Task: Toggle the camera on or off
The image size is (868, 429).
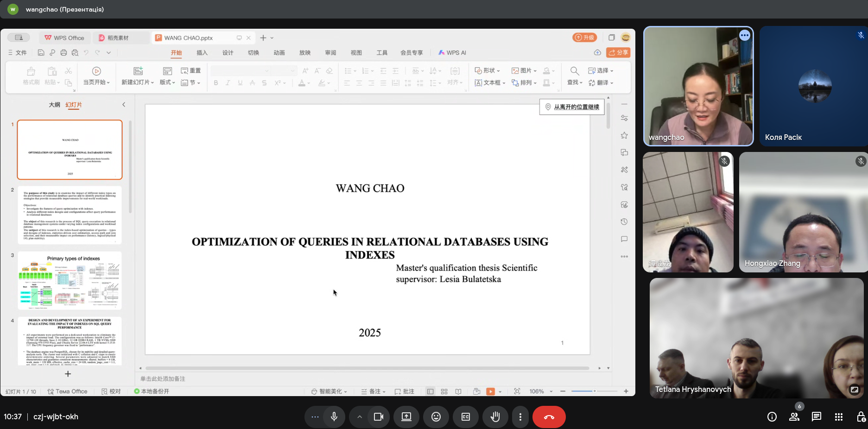Action: (379, 417)
